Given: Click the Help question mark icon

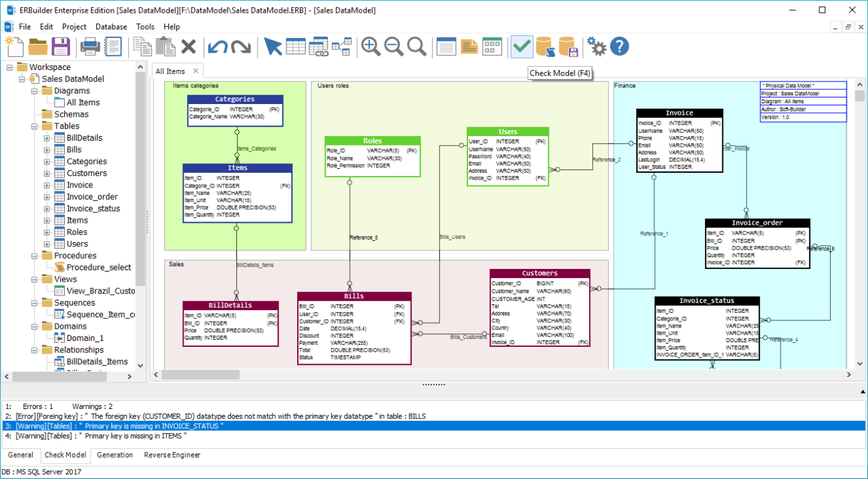Looking at the screenshot, I should [618, 47].
